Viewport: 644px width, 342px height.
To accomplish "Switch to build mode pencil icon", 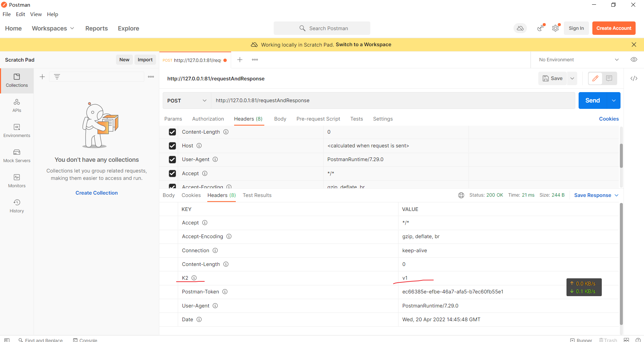I will pos(595,78).
